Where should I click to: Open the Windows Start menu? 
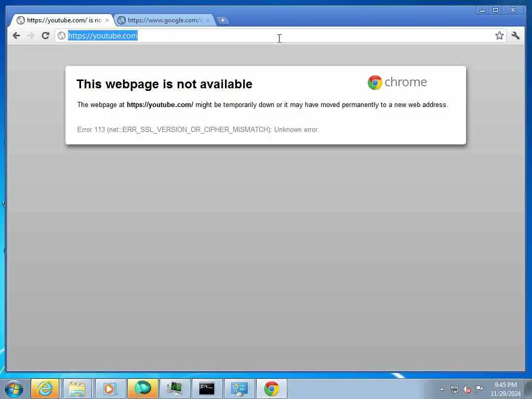pyautogui.click(x=14, y=389)
